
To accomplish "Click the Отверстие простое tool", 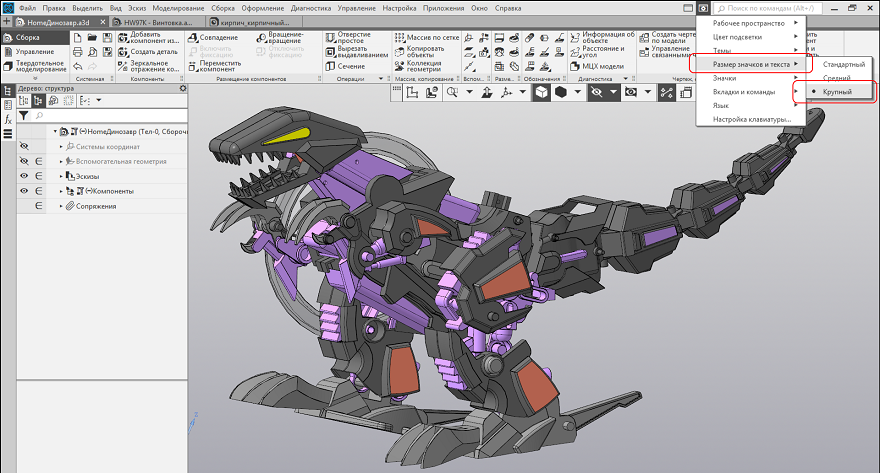I will point(329,38).
